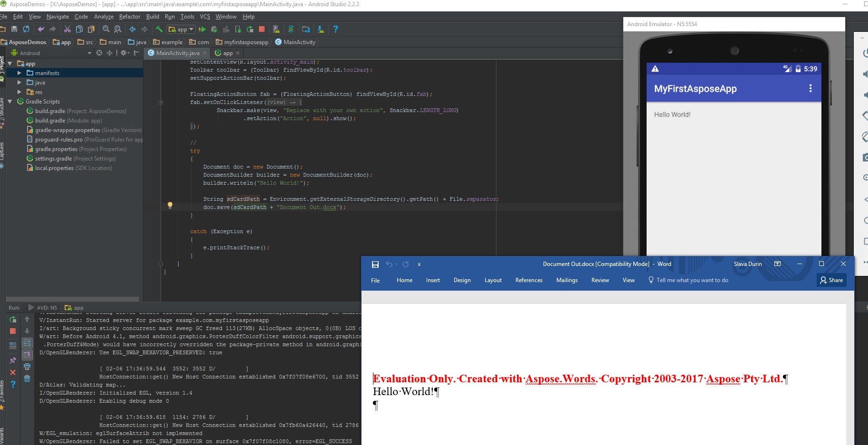
Task: Open the emulator app overflow menu dots
Action: click(x=811, y=88)
